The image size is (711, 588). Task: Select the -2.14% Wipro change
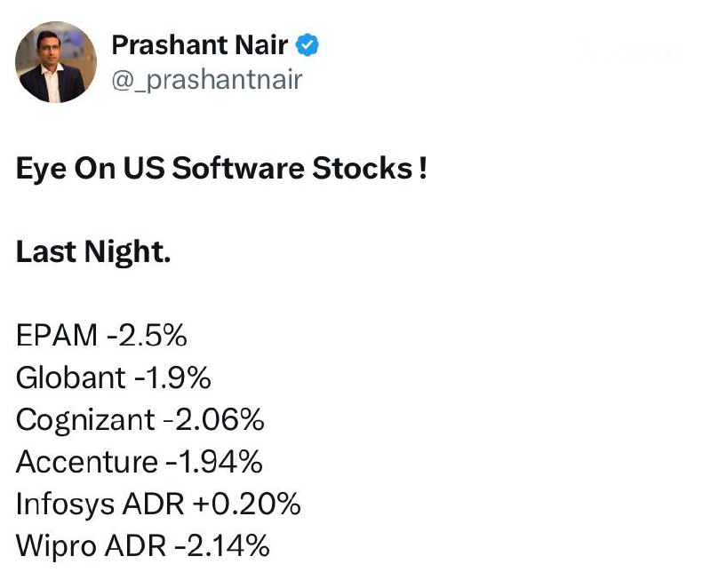[221, 545]
